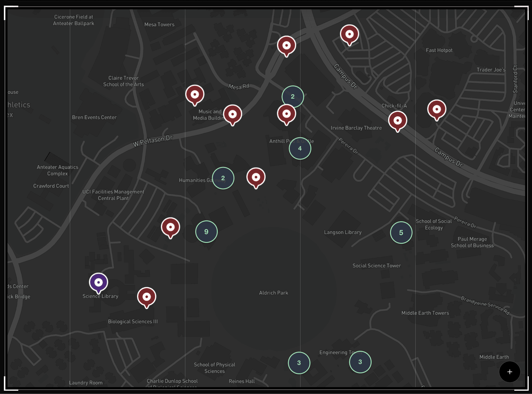Expand the cluster of 5 near Langson Library
The width and height of the screenshot is (532, 394).
(x=401, y=232)
